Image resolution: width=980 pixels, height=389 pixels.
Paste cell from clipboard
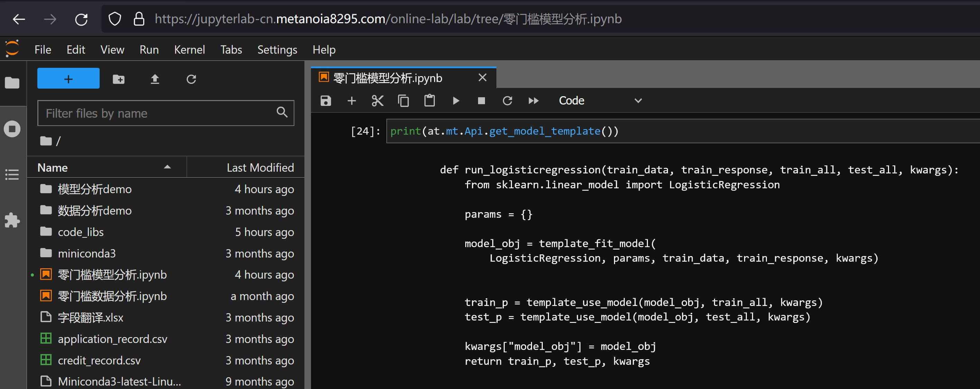430,101
